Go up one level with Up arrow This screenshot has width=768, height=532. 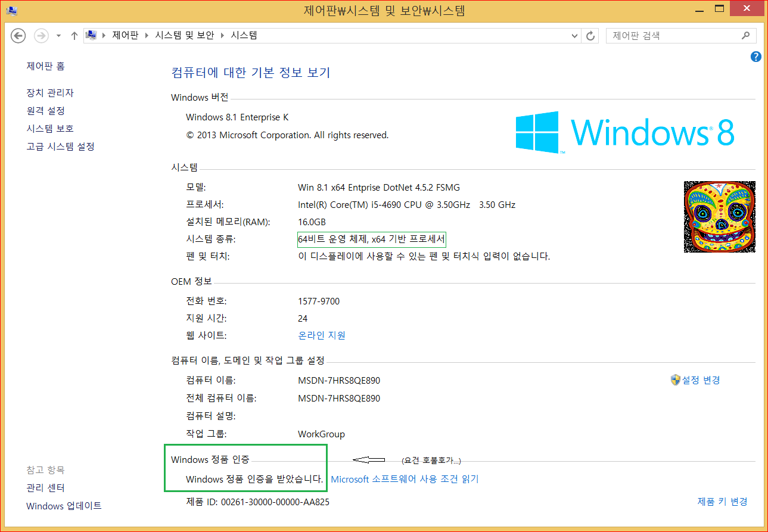[x=74, y=36]
